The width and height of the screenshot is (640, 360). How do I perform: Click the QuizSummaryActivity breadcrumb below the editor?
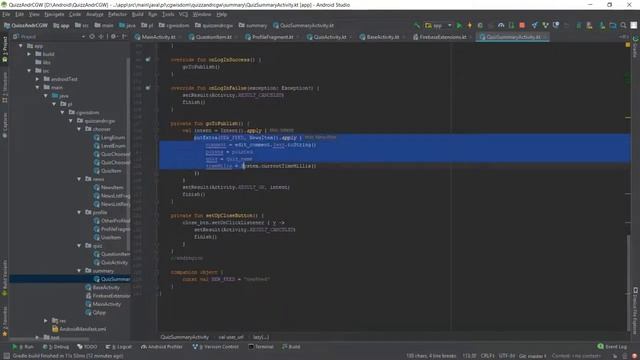click(x=184, y=337)
